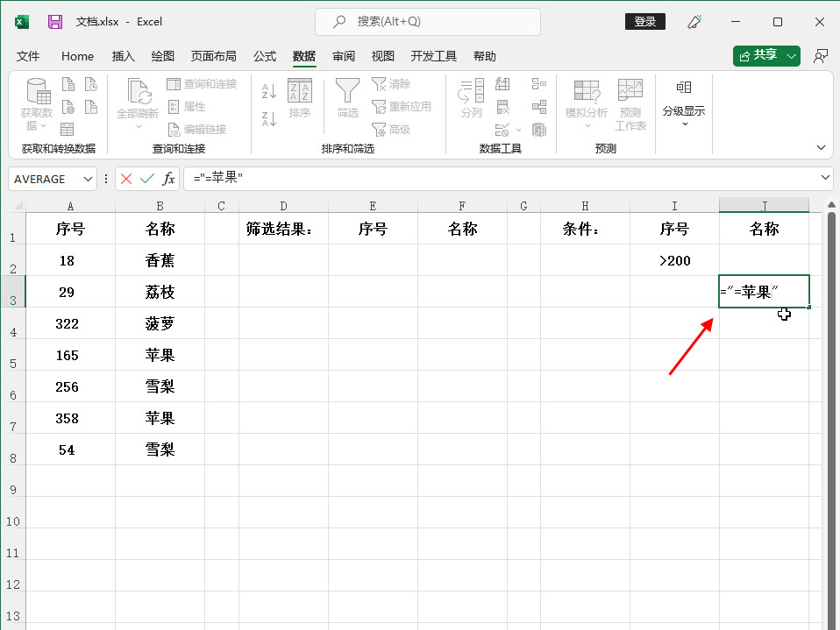Click the 属性 button
The height and width of the screenshot is (630, 840).
click(x=187, y=107)
